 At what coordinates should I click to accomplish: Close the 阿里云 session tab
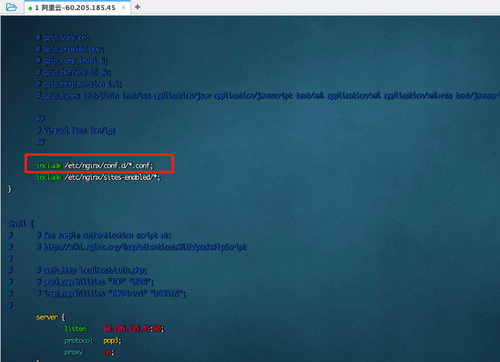click(x=123, y=8)
